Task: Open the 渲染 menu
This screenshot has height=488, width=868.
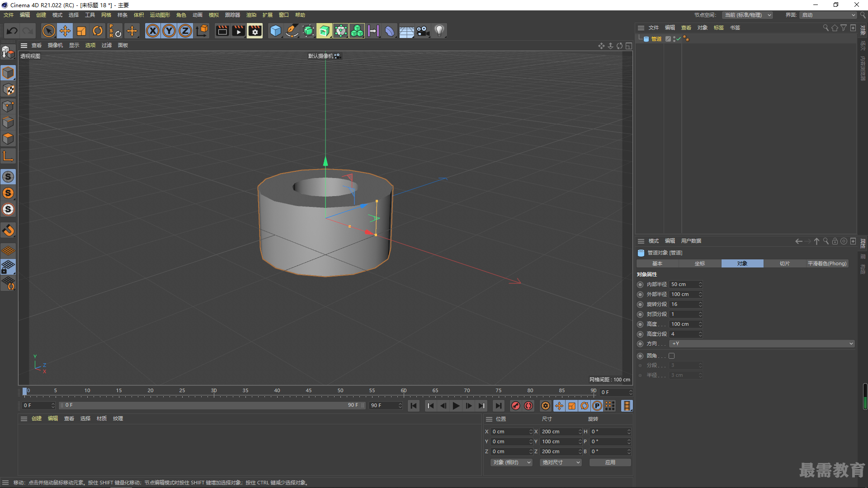Action: coord(251,15)
